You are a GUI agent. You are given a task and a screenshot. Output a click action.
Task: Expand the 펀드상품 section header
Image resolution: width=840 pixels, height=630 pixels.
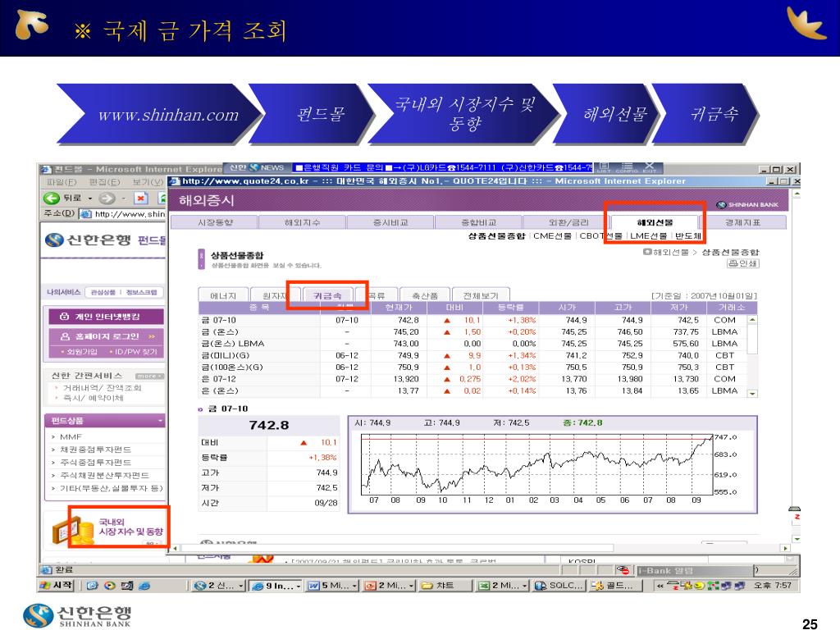[x=105, y=421]
